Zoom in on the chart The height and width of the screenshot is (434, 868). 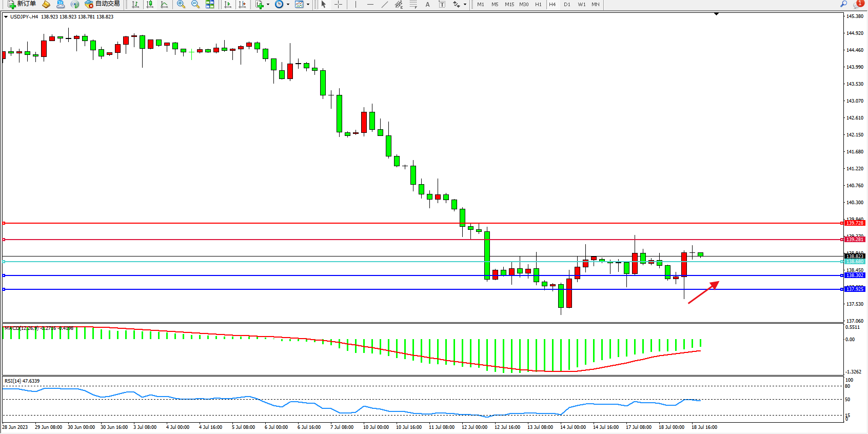coord(181,4)
